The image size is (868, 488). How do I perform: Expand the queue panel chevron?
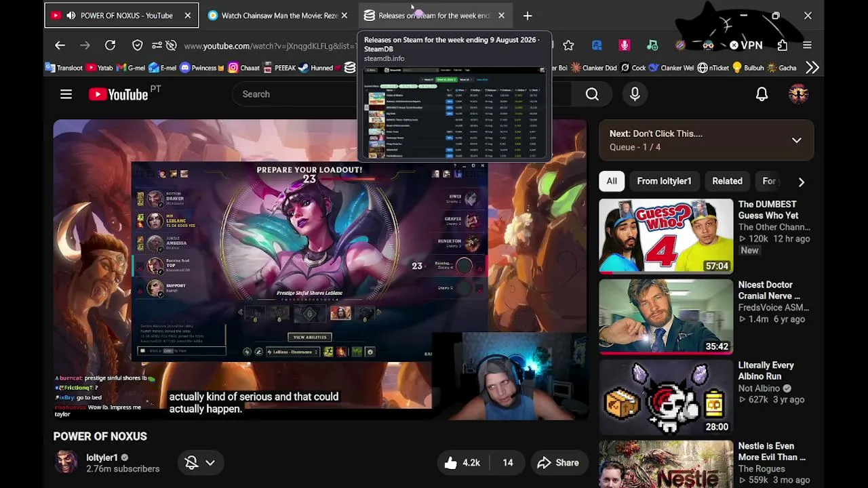797,140
